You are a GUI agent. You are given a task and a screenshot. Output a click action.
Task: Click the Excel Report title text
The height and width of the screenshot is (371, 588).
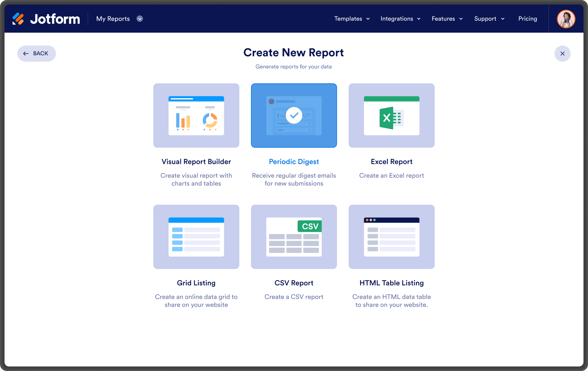[x=392, y=162]
